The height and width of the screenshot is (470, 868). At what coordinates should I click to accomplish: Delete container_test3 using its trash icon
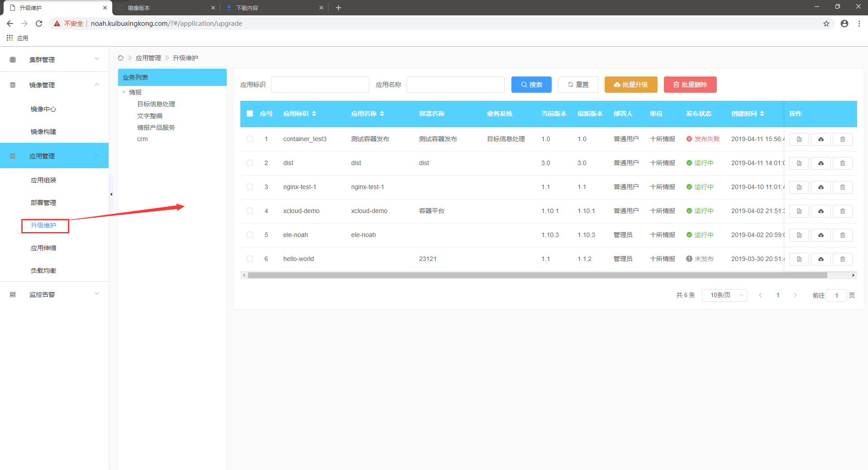coord(843,139)
